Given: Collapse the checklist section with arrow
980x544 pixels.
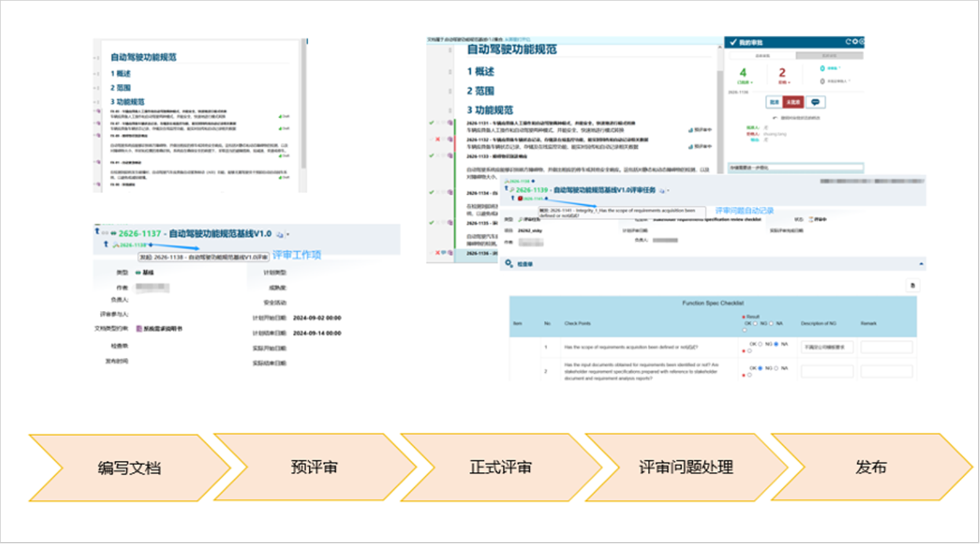Looking at the screenshot, I should (x=921, y=264).
